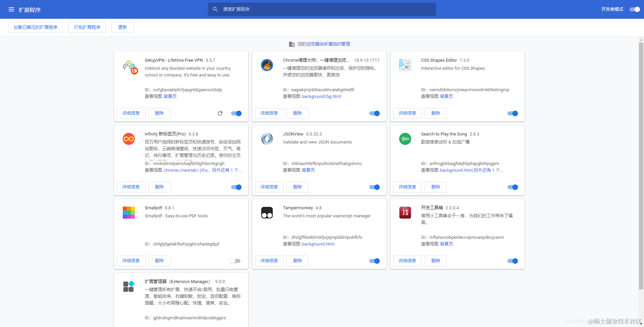Disable Search to Play the Song toggle
Viewport: 644px width, 327px height.
513,187
